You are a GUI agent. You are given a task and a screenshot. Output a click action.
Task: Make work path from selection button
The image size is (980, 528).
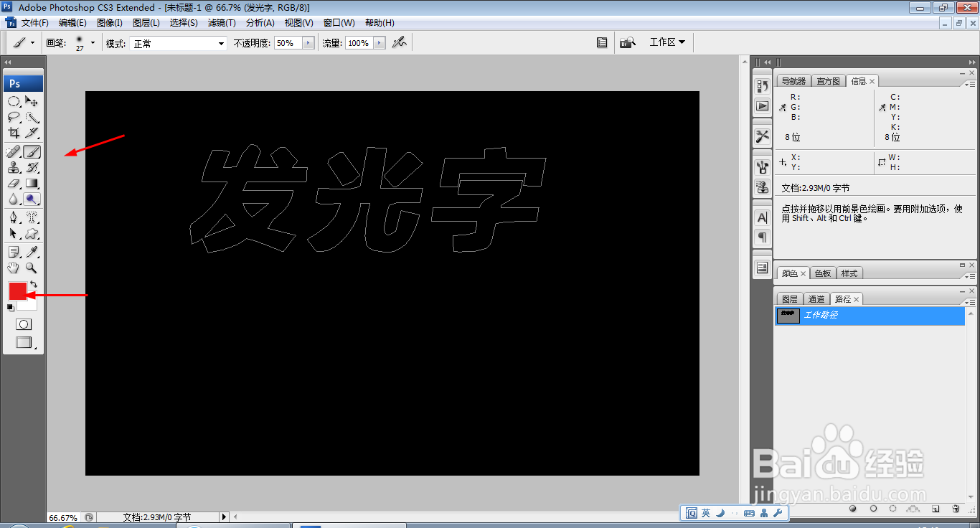[913, 509]
